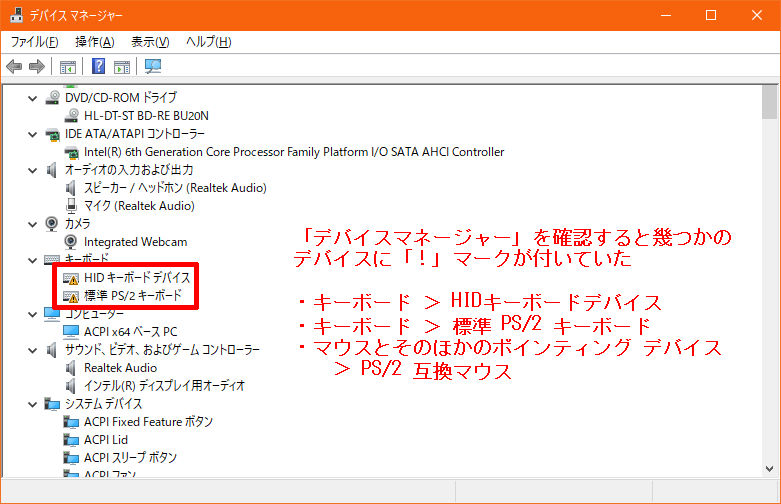781x504 pixels.
Task: Click the folder icon beside ACPI Fixed Feature ボタン
Action: point(71,422)
